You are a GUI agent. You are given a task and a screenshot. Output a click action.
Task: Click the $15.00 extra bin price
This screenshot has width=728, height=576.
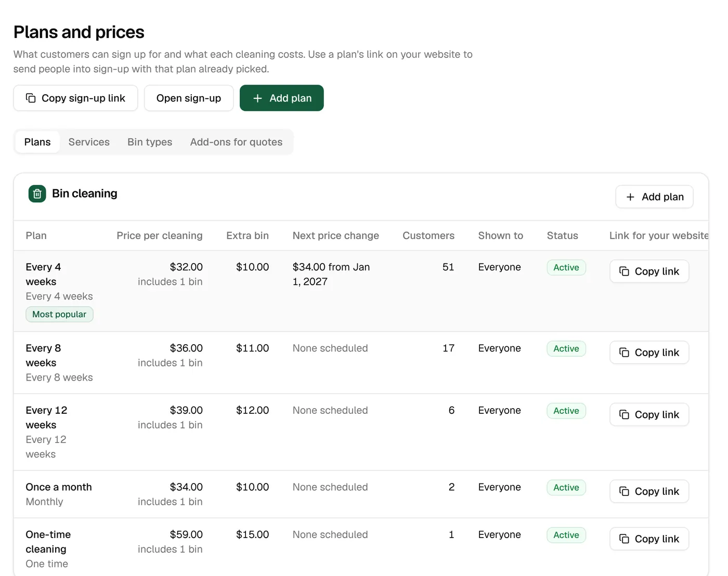click(x=252, y=535)
